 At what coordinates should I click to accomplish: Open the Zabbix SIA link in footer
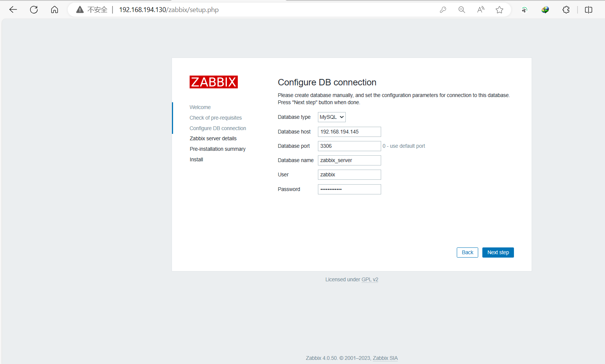(385, 358)
